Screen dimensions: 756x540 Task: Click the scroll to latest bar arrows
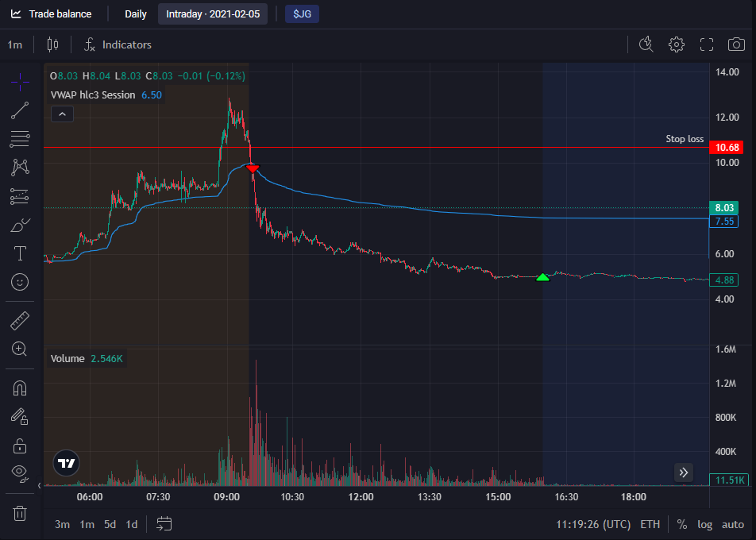coord(684,472)
